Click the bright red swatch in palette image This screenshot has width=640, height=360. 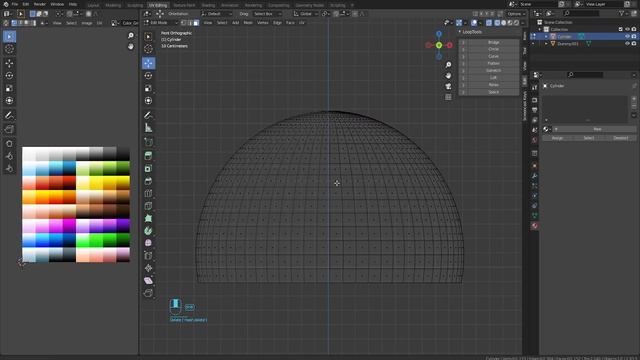click(x=69, y=182)
